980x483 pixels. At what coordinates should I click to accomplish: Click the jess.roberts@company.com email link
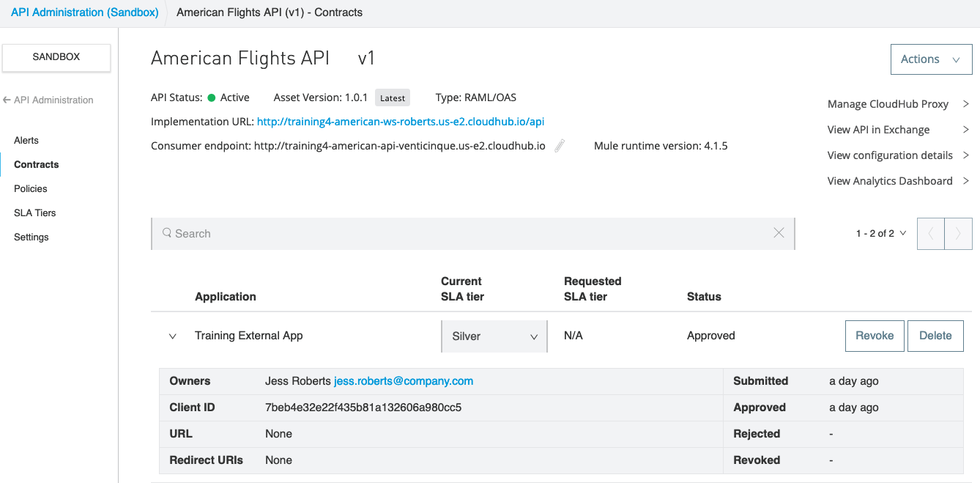click(x=404, y=381)
